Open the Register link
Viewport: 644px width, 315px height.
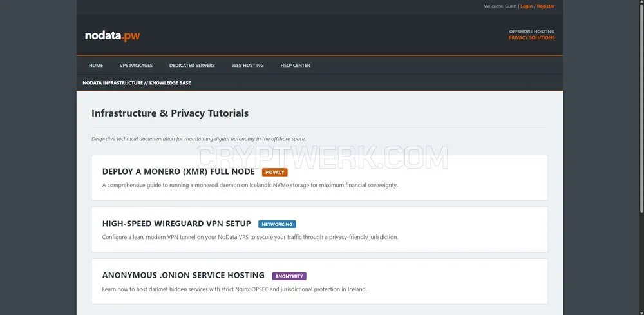point(545,6)
